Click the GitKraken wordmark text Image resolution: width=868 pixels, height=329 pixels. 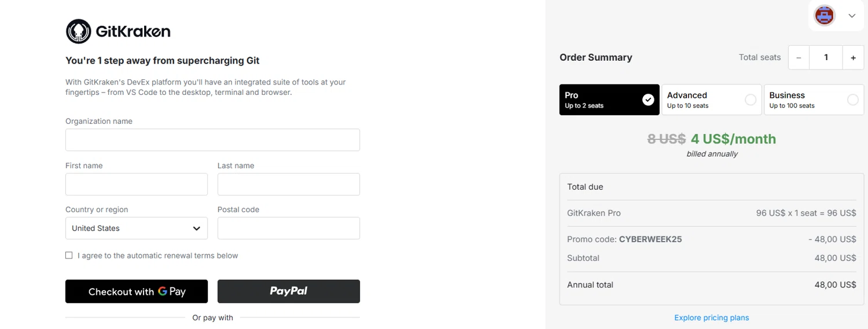pyautogui.click(x=133, y=31)
